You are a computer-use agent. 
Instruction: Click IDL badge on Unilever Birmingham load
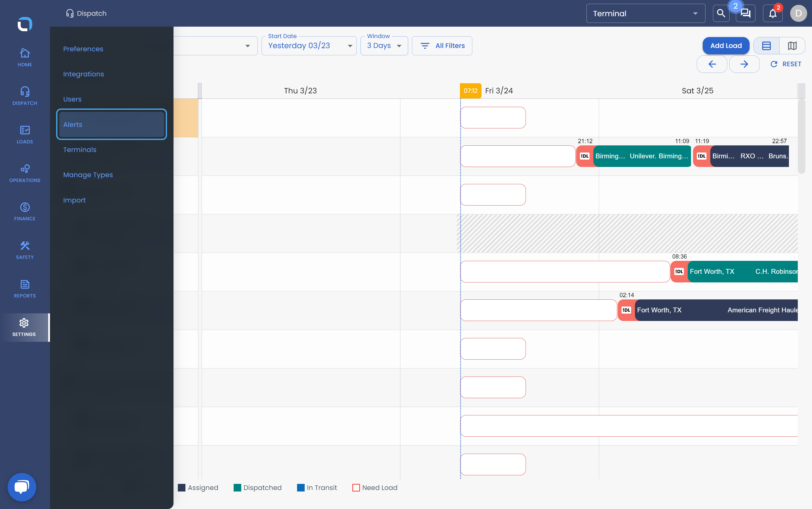point(584,156)
